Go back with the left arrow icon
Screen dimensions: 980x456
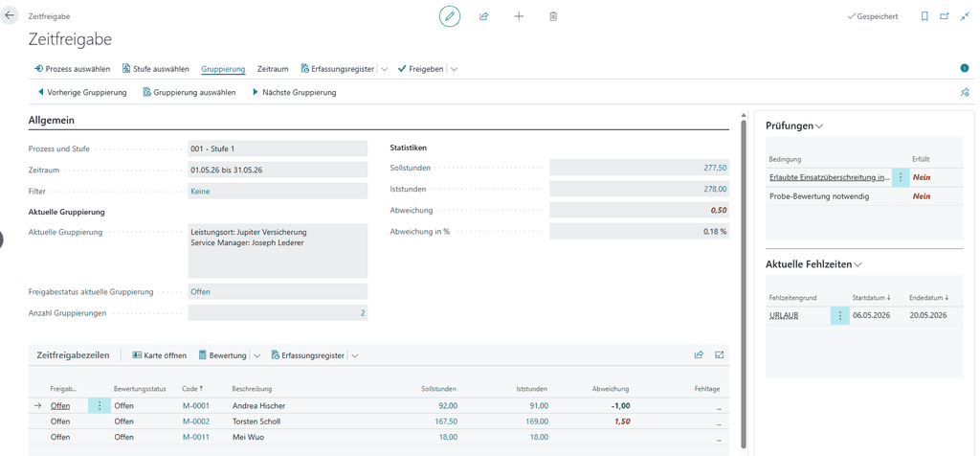coord(10,15)
